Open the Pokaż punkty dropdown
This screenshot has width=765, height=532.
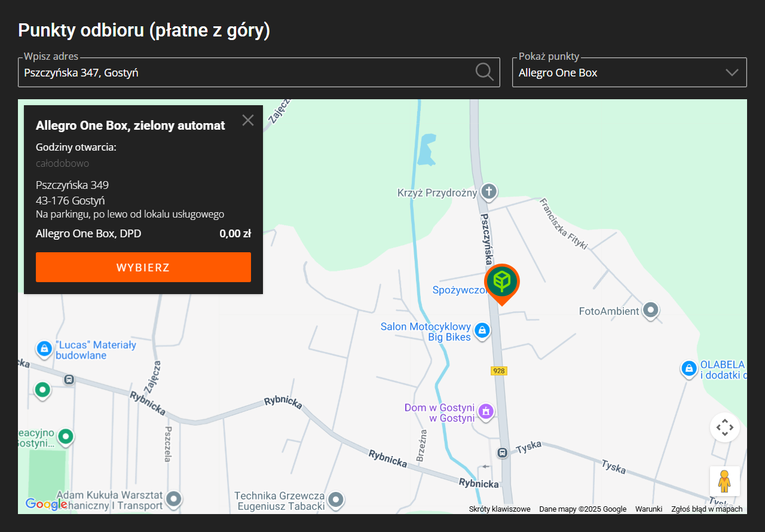629,72
